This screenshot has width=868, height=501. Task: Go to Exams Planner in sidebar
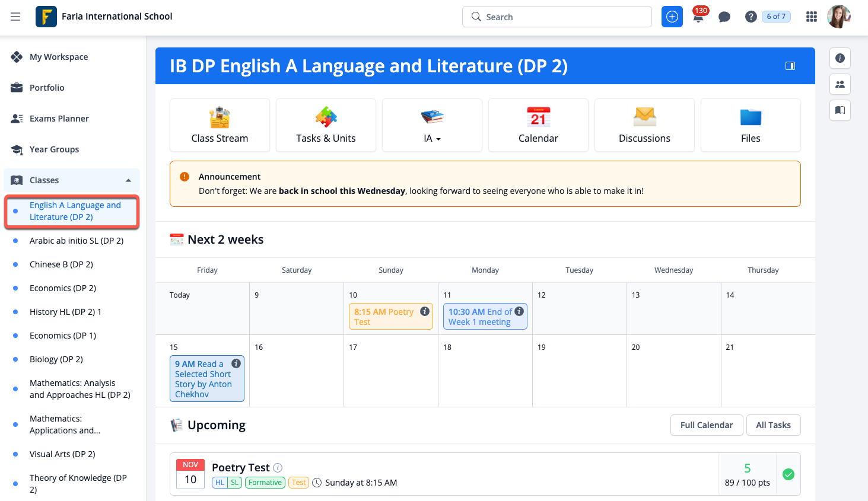[x=59, y=119]
